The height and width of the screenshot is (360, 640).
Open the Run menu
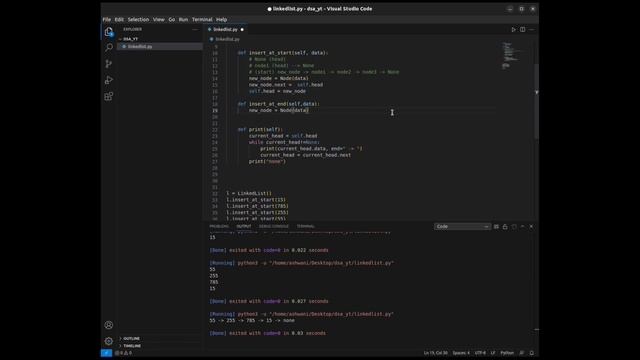coord(184,20)
